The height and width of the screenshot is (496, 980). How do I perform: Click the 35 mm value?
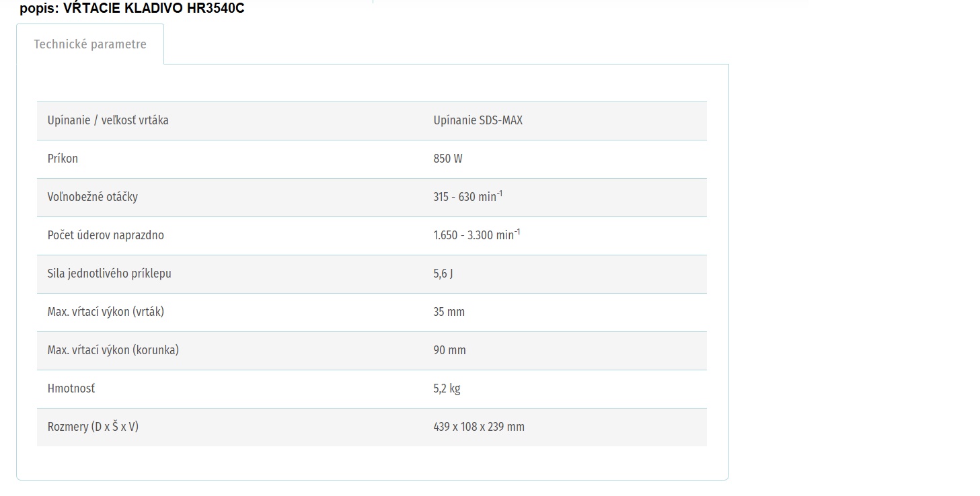point(449,312)
